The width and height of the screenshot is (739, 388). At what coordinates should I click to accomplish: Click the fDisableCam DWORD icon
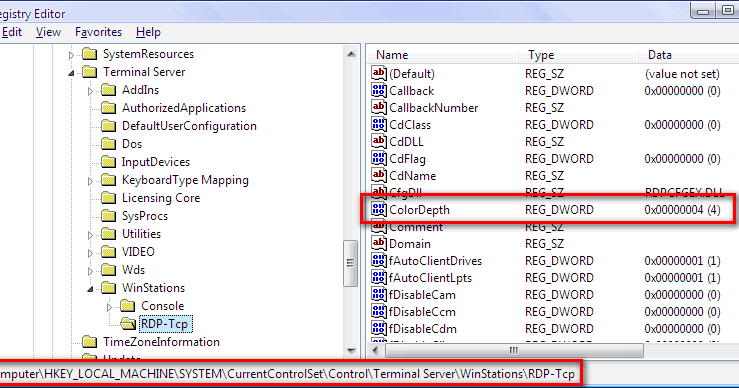(379, 294)
